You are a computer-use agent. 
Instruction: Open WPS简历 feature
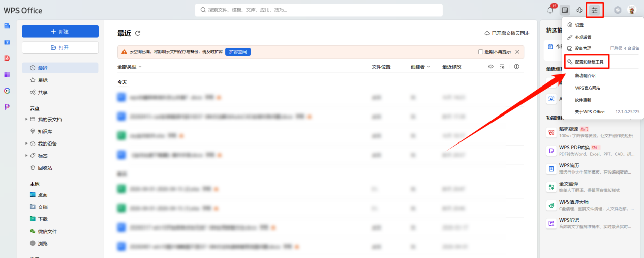[x=590, y=168]
